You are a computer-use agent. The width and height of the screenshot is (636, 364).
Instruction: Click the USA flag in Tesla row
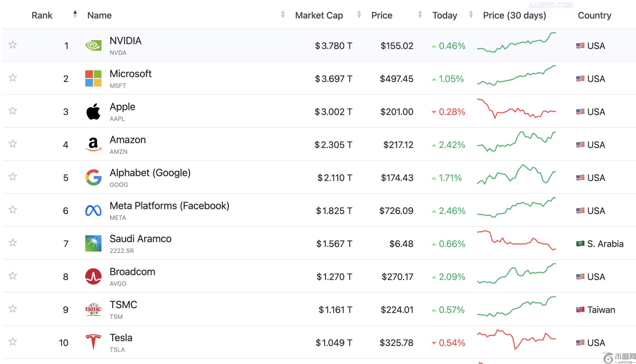pyautogui.click(x=580, y=343)
